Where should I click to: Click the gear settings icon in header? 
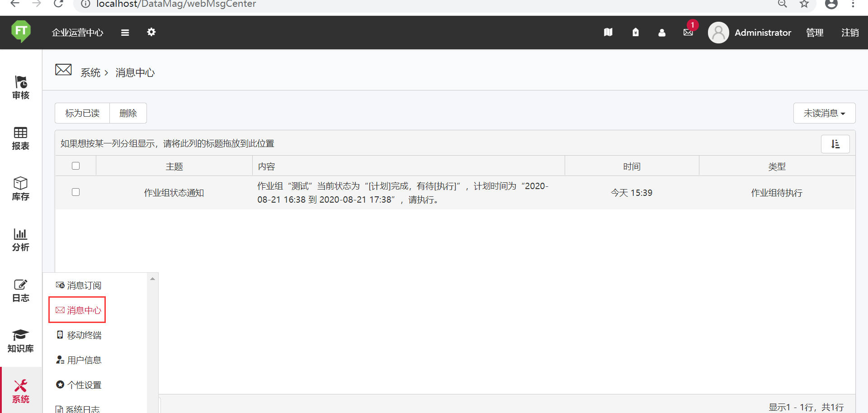pyautogui.click(x=151, y=32)
